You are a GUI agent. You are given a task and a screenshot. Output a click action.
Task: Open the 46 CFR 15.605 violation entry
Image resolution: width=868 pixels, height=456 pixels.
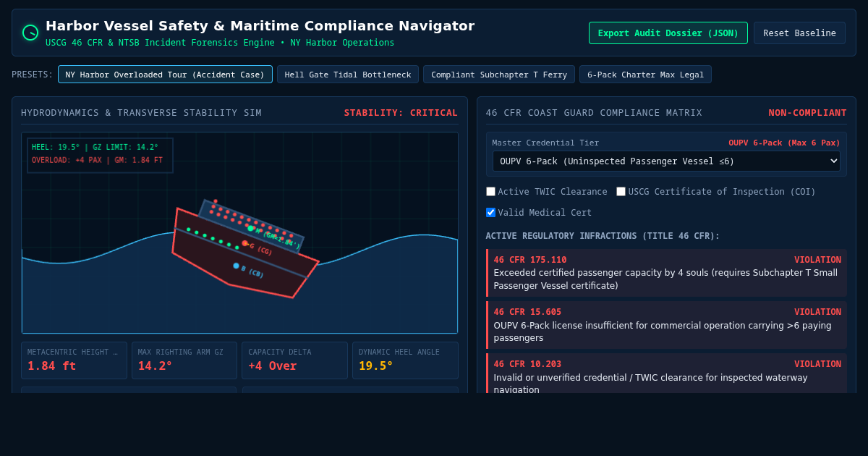pyautogui.click(x=666, y=325)
